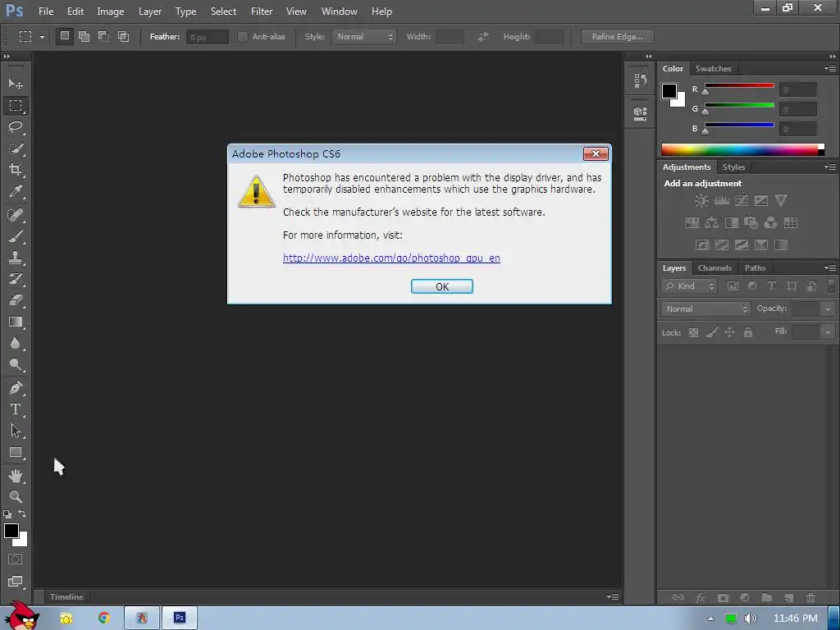
Task: Click create new layer button
Action: 788,597
